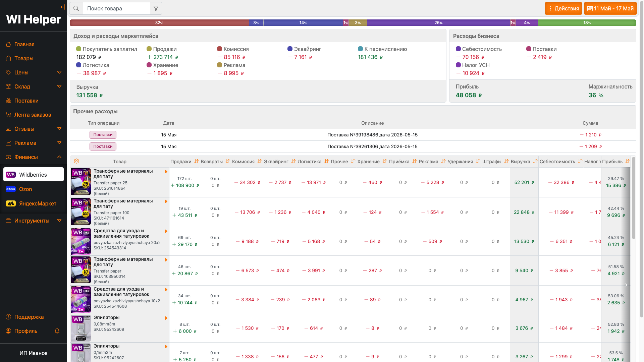
Task: Click the search magnifier icon
Action: pos(76,8)
